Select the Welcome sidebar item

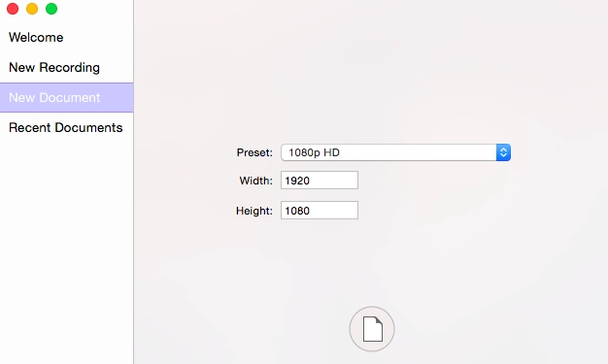pos(66,37)
